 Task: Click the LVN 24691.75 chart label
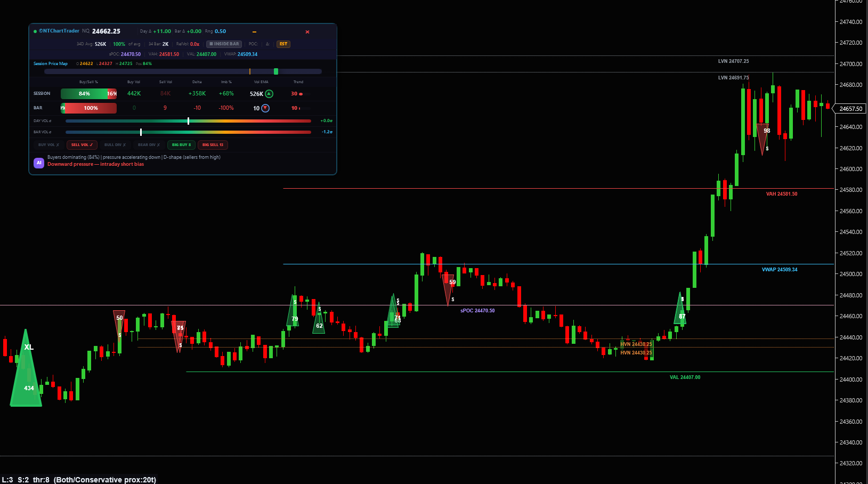coord(733,78)
